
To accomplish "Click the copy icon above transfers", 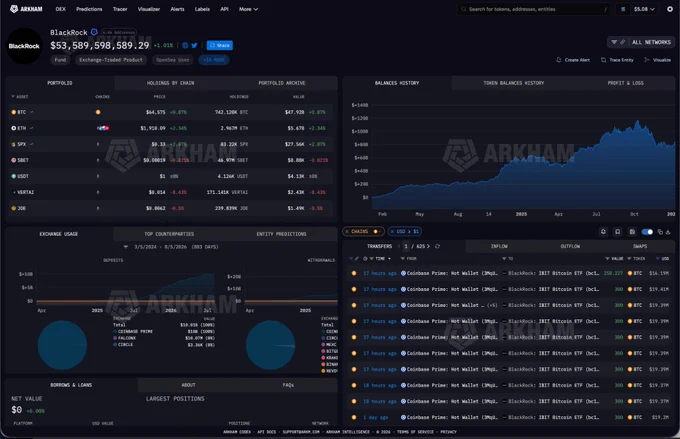I will (x=660, y=232).
